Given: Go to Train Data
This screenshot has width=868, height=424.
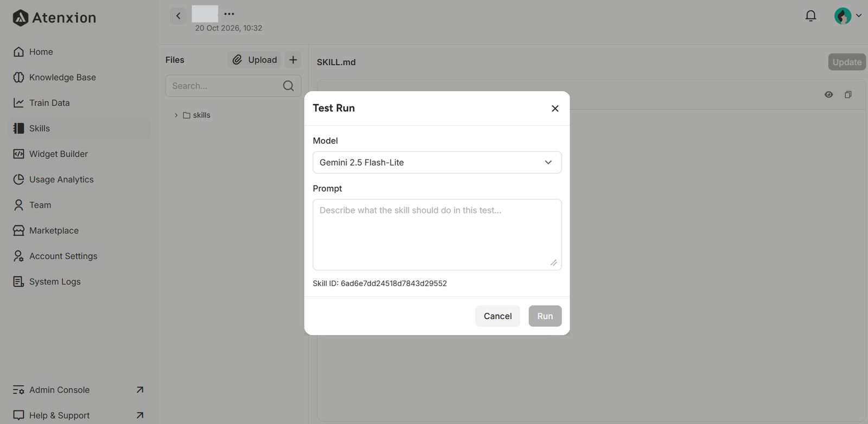Looking at the screenshot, I should pyautogui.click(x=80, y=103).
